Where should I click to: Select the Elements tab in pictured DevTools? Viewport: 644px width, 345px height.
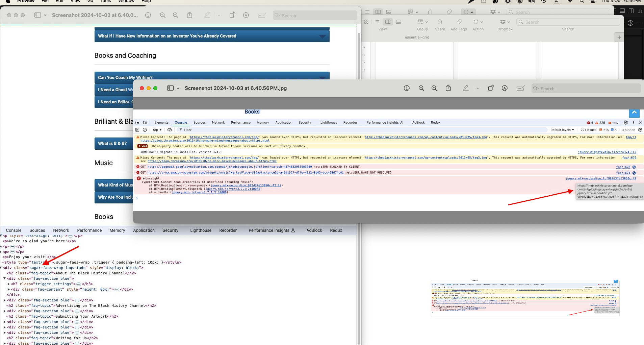click(161, 123)
